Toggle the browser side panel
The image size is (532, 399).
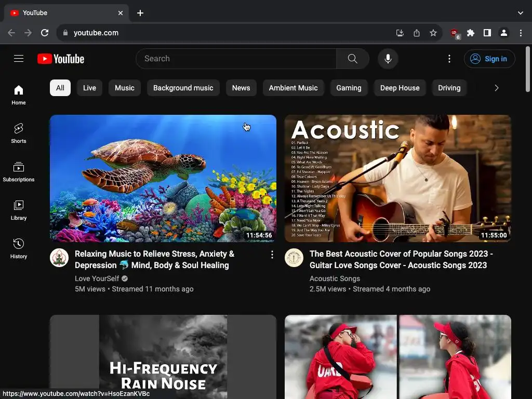click(487, 33)
